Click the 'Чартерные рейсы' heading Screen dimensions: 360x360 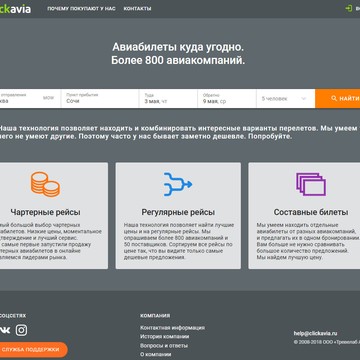click(x=45, y=212)
